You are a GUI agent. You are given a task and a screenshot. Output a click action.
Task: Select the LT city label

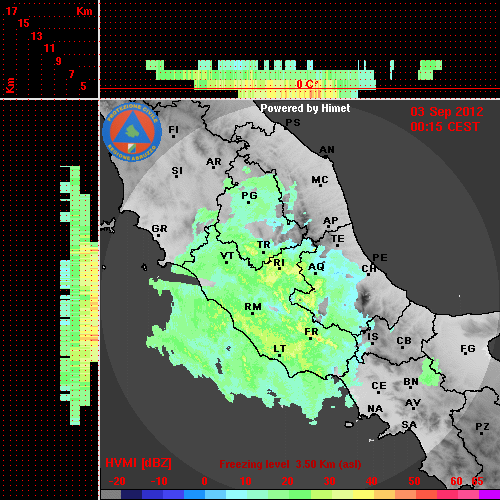(x=280, y=349)
